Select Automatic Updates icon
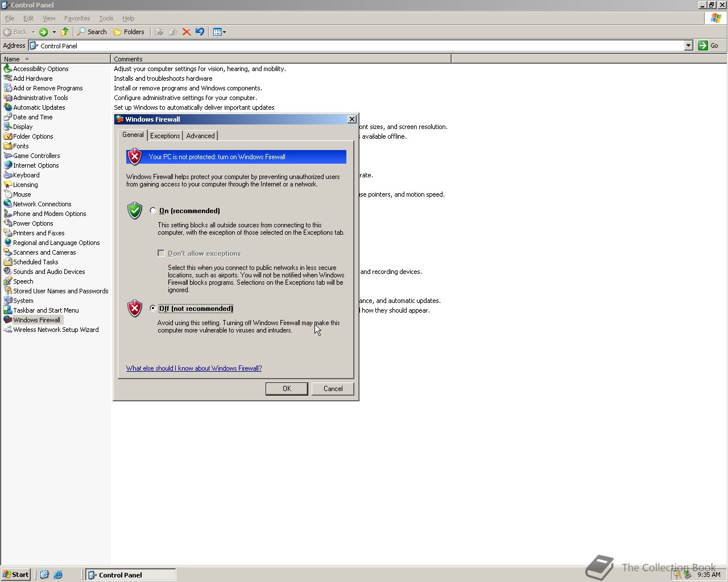The image size is (728, 582). click(8, 107)
